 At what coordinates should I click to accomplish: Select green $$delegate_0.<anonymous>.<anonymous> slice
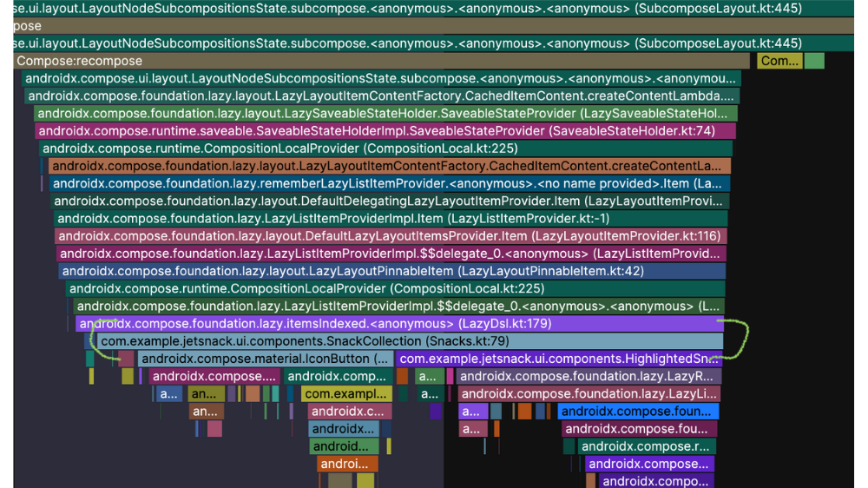398,307
